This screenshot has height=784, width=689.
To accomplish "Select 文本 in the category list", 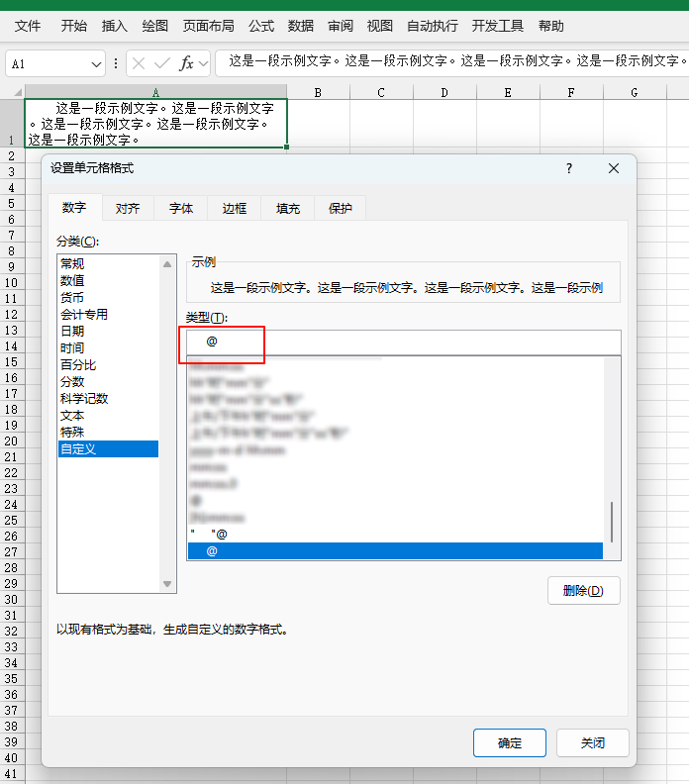I will (72, 416).
